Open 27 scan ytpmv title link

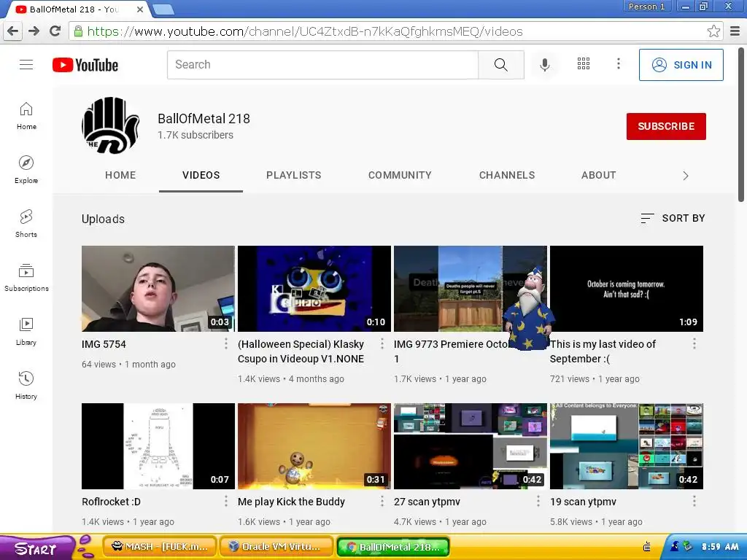pos(427,502)
